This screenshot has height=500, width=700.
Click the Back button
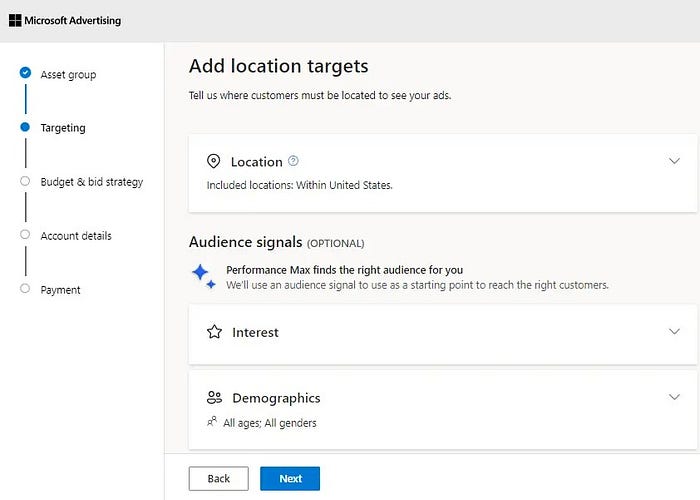pos(218,479)
